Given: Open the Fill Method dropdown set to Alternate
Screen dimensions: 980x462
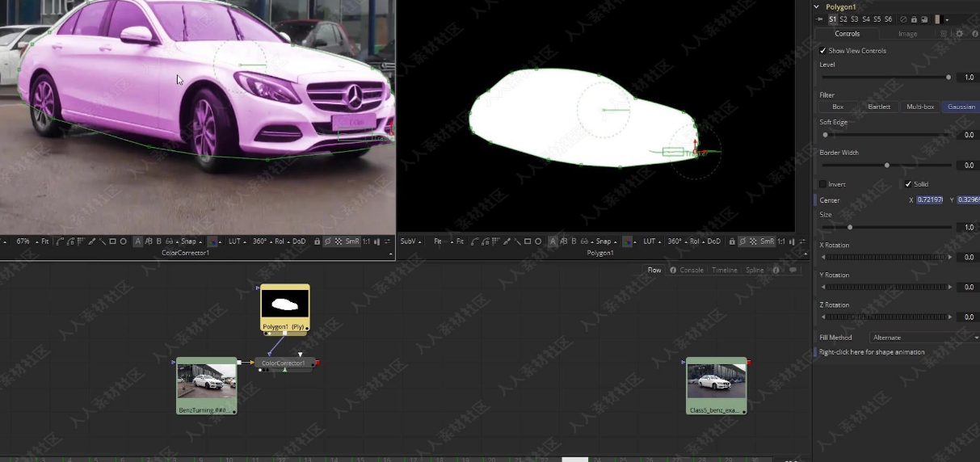Looking at the screenshot, I should pos(923,338).
